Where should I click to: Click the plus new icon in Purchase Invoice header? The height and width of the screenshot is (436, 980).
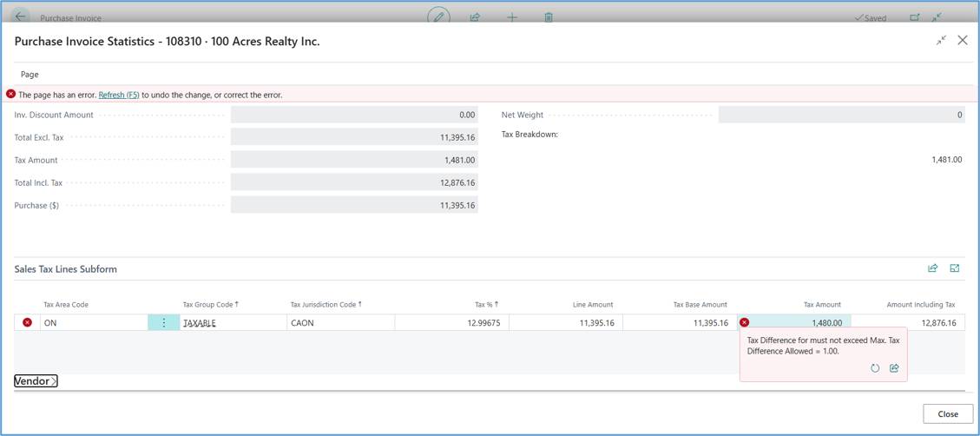click(x=512, y=17)
